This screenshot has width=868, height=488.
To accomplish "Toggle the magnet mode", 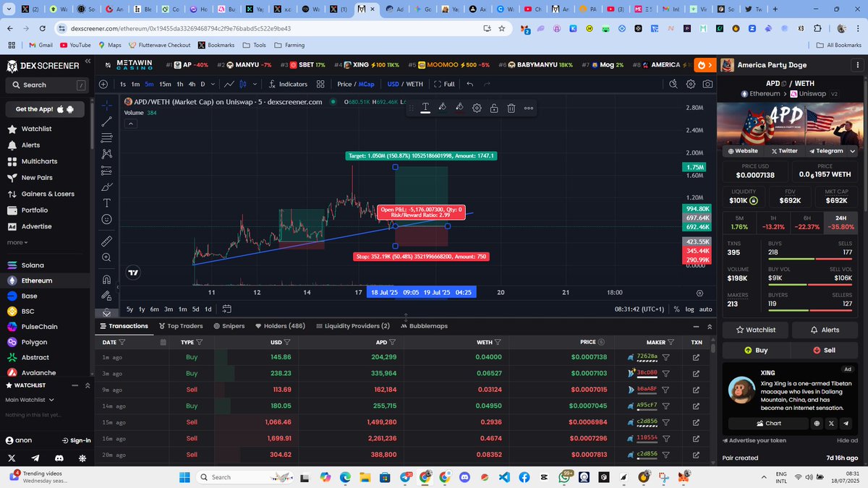I will [107, 279].
